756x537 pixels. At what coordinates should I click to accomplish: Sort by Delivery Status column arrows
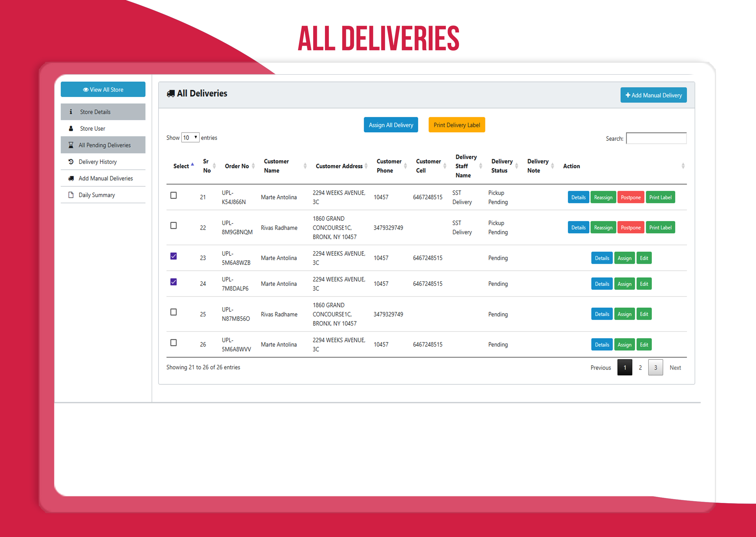[x=516, y=166]
